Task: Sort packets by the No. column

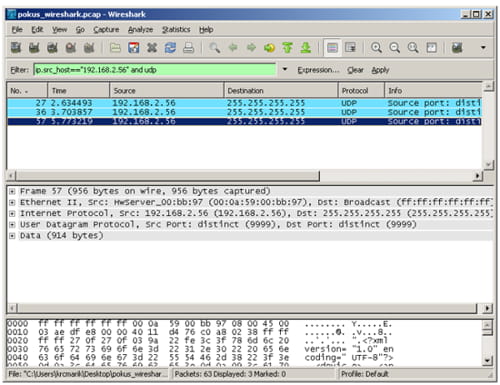Action: [x=27, y=90]
